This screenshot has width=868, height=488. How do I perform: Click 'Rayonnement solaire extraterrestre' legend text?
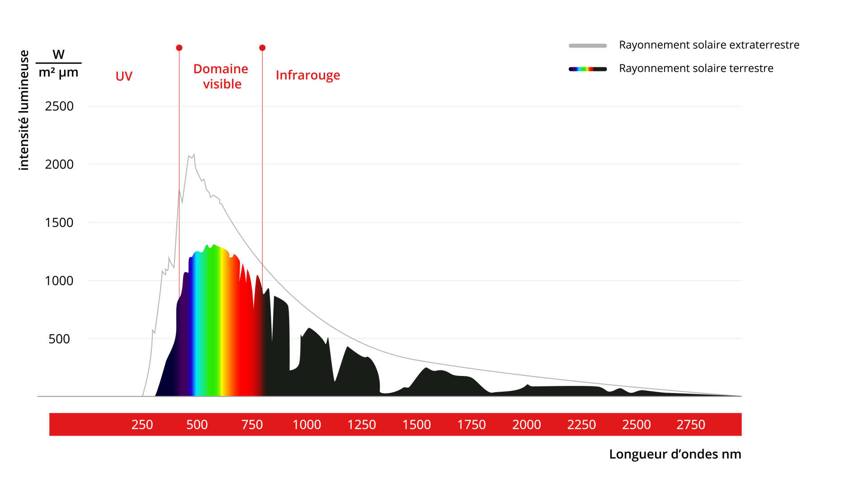709,45
